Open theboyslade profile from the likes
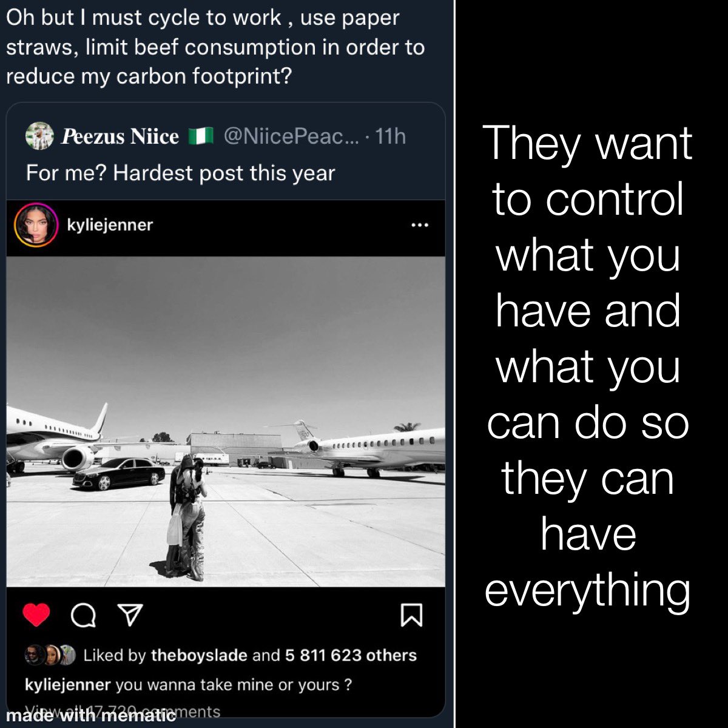728x728 pixels. pos(199,655)
